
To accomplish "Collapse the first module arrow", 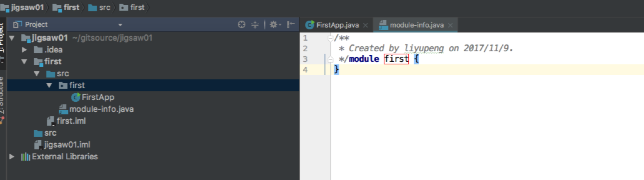I will (24, 62).
